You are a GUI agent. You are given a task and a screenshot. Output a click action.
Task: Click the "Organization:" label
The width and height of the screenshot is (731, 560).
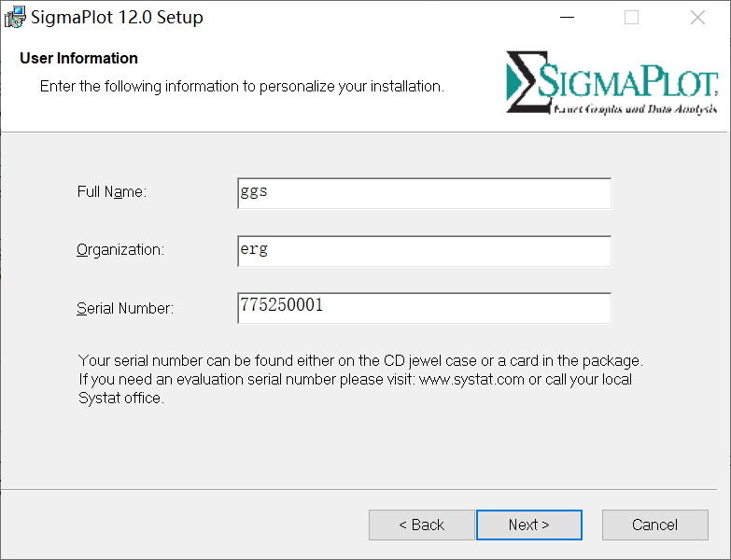click(x=120, y=250)
